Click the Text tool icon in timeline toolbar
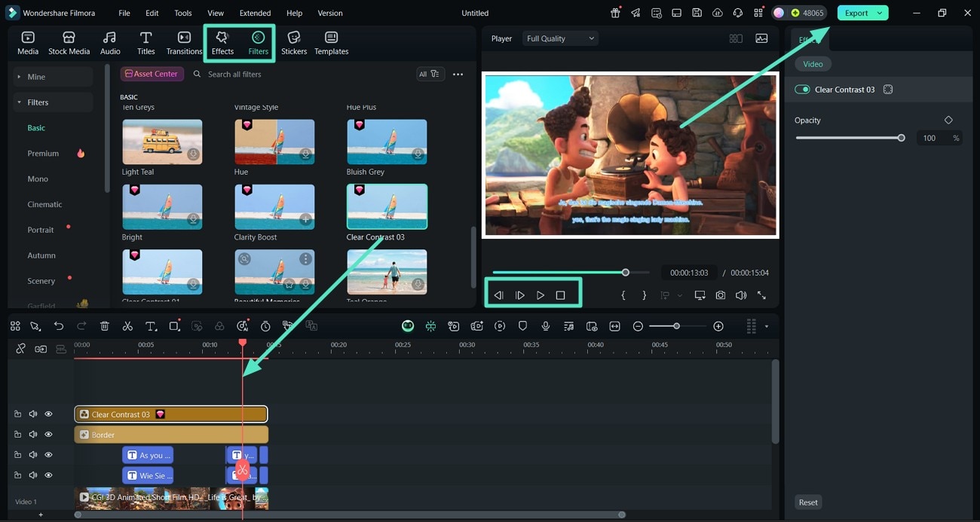This screenshot has width=980, height=522. [x=151, y=326]
